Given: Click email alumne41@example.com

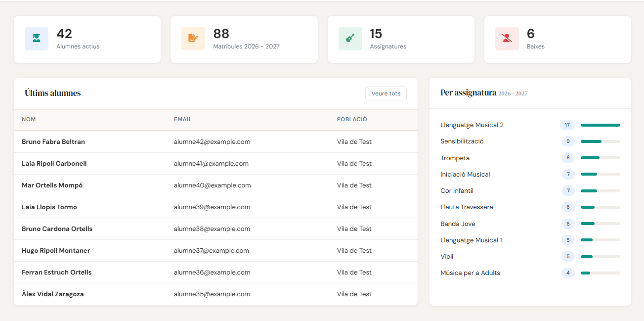Looking at the screenshot, I should coord(212,164).
